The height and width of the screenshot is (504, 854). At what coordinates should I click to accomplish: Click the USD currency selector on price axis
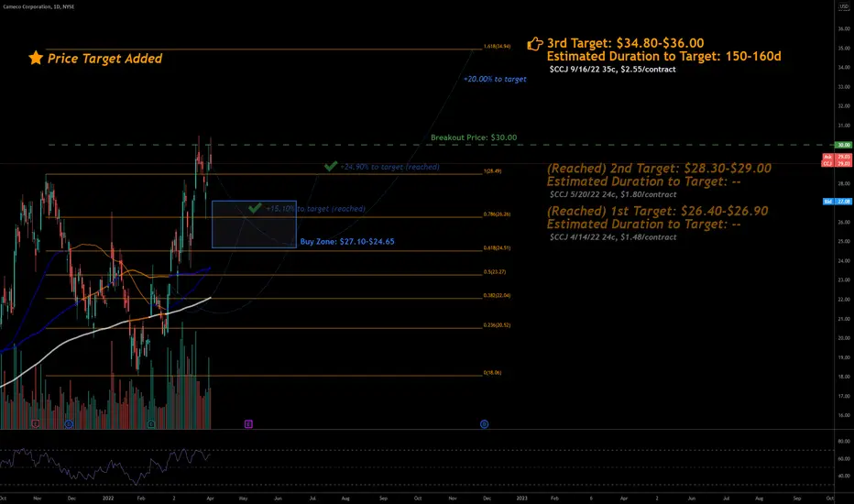point(844,6)
